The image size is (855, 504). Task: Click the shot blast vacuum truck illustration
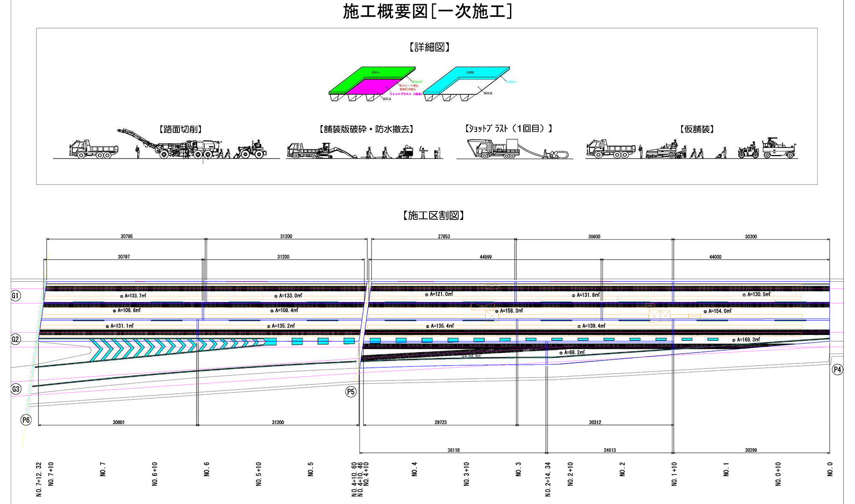pyautogui.click(x=494, y=150)
